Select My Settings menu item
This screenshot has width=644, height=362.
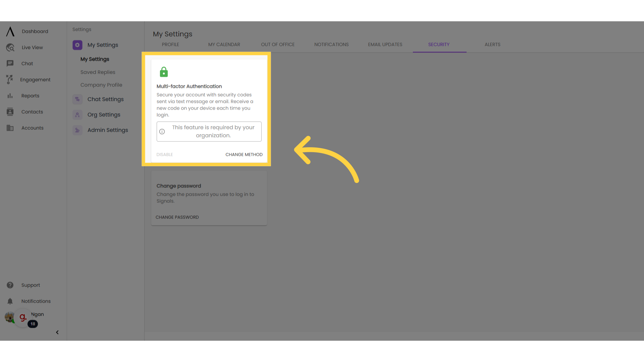coord(94,59)
